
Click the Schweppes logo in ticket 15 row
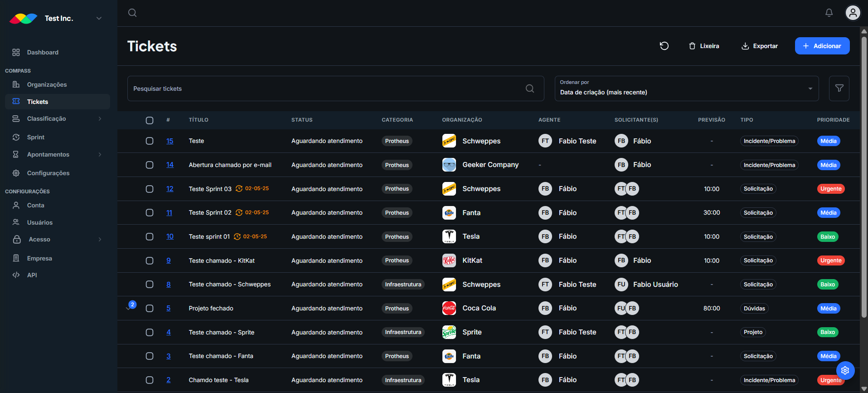coord(449,141)
